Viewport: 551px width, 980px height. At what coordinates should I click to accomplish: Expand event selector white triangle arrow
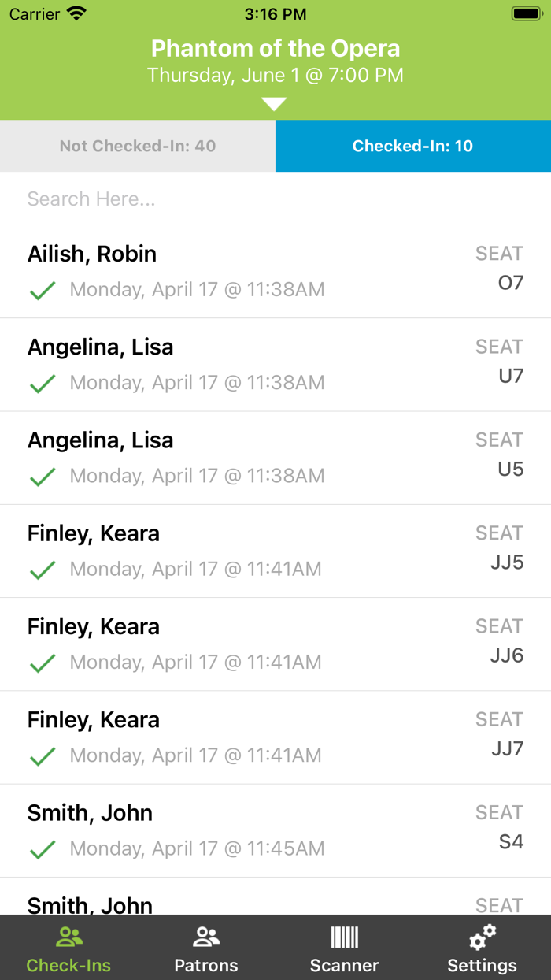pos(274,104)
